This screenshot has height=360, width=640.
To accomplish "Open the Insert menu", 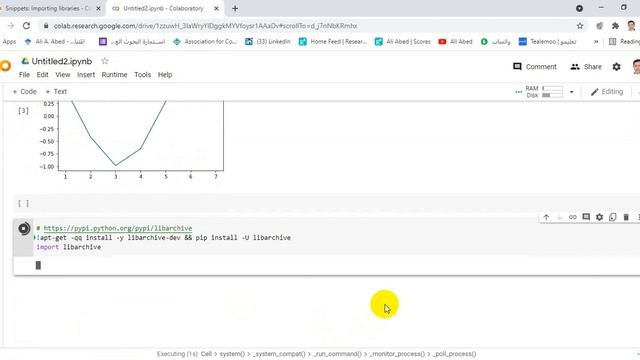I will pos(86,75).
